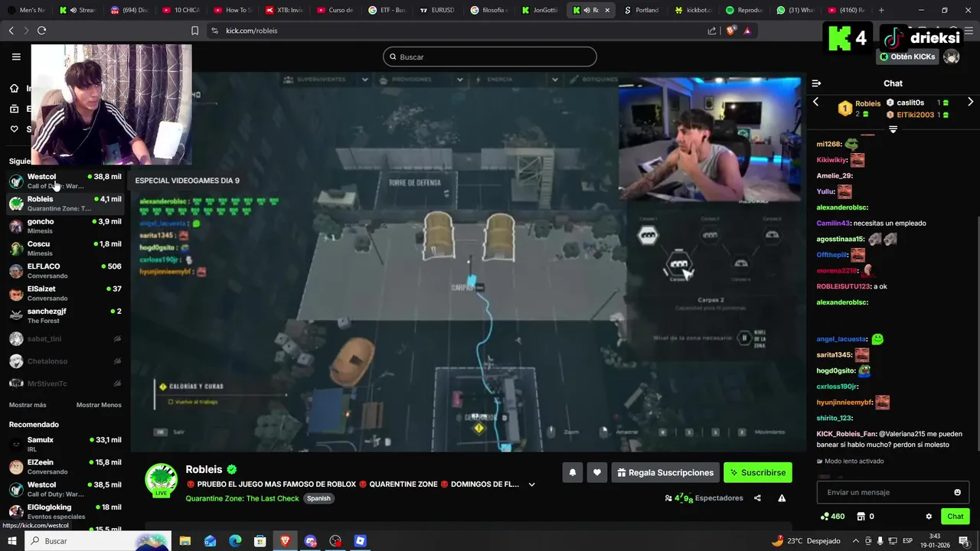Click the green Chat send button
This screenshot has height=551, width=980.
955,517
